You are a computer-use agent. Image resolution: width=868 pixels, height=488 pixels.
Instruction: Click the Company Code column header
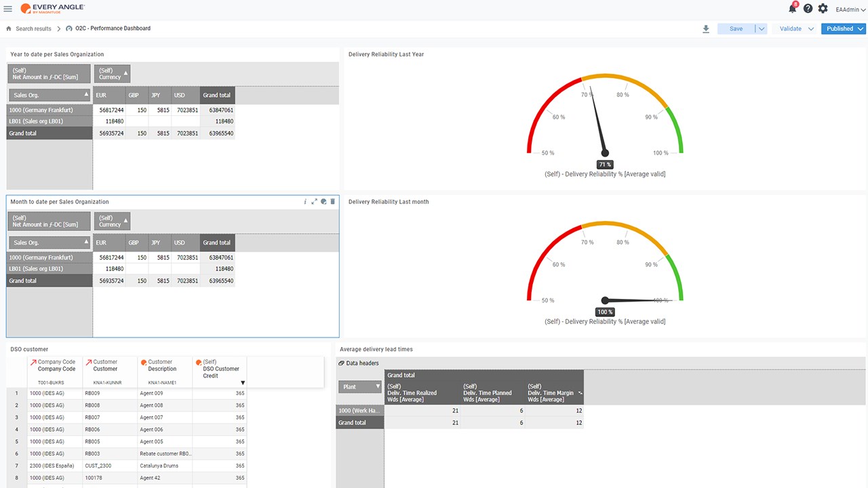pyautogui.click(x=54, y=372)
